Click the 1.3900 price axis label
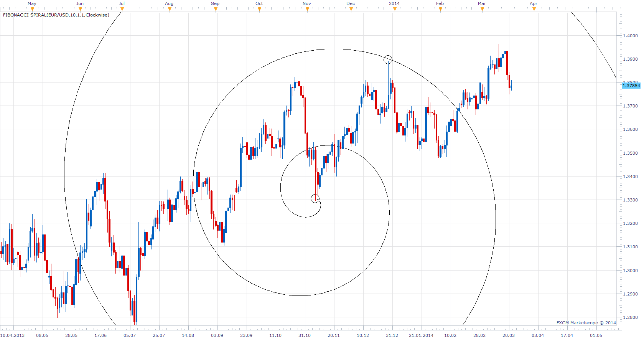This screenshot has height=340, width=644. (x=630, y=59)
